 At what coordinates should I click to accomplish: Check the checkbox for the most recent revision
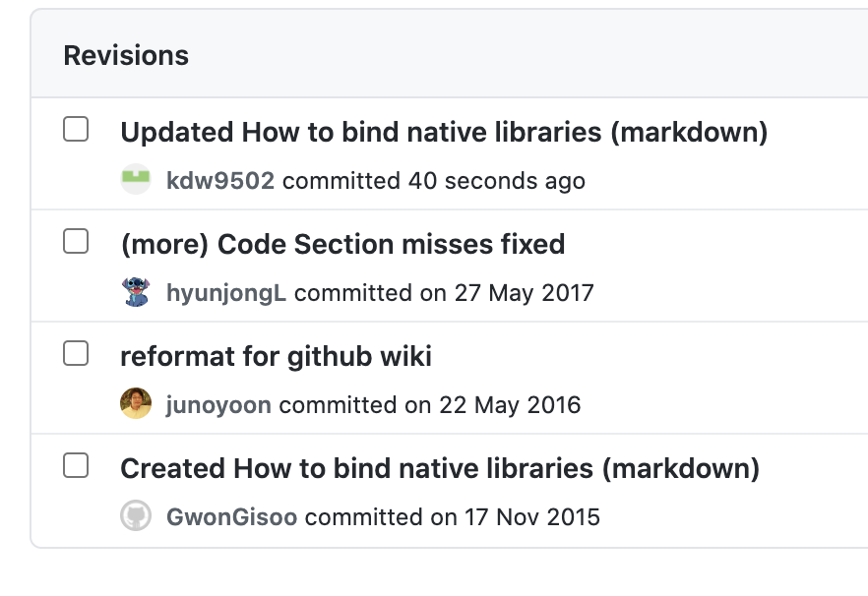tap(76, 128)
